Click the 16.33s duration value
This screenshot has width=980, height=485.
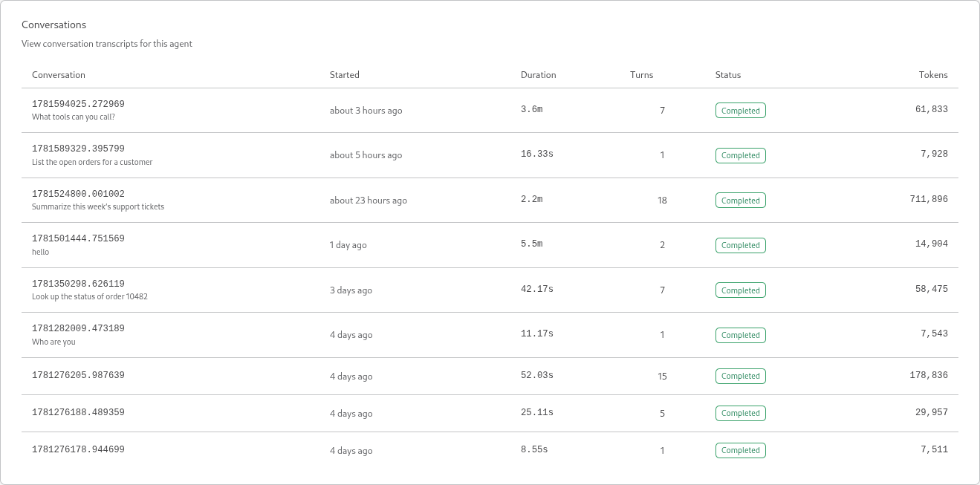coord(537,154)
